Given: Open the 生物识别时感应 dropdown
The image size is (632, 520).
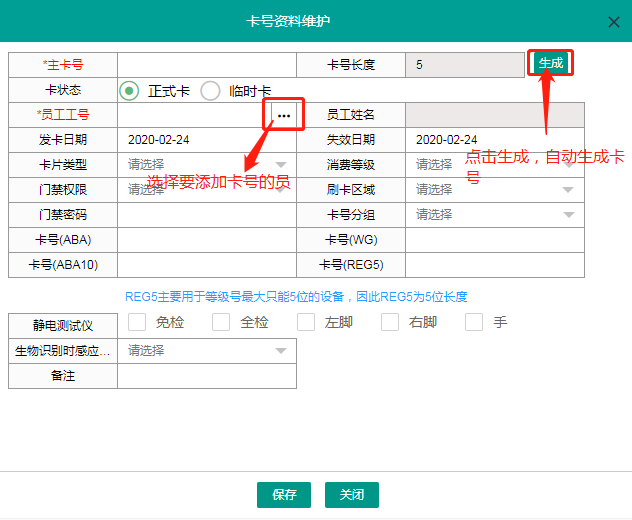Looking at the screenshot, I should (206, 351).
